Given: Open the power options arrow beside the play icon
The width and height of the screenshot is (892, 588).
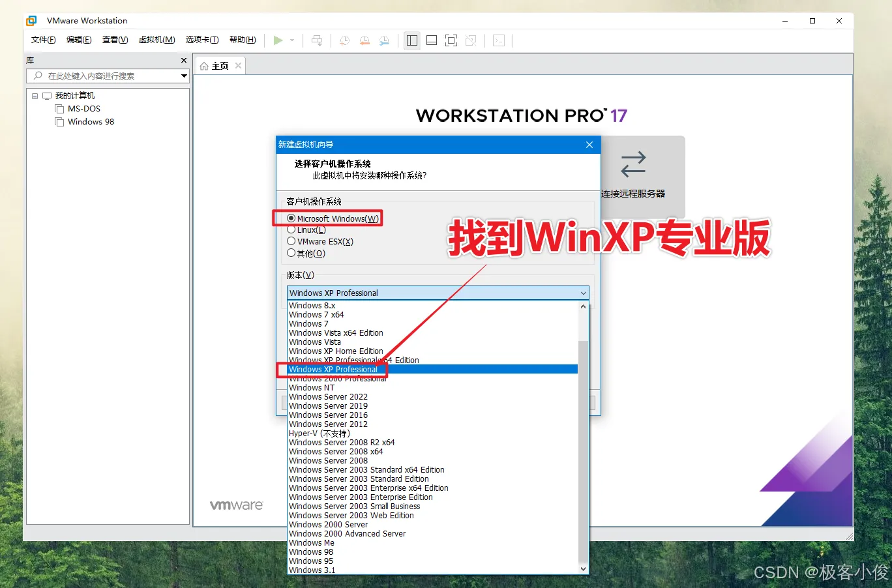Looking at the screenshot, I should click(292, 40).
